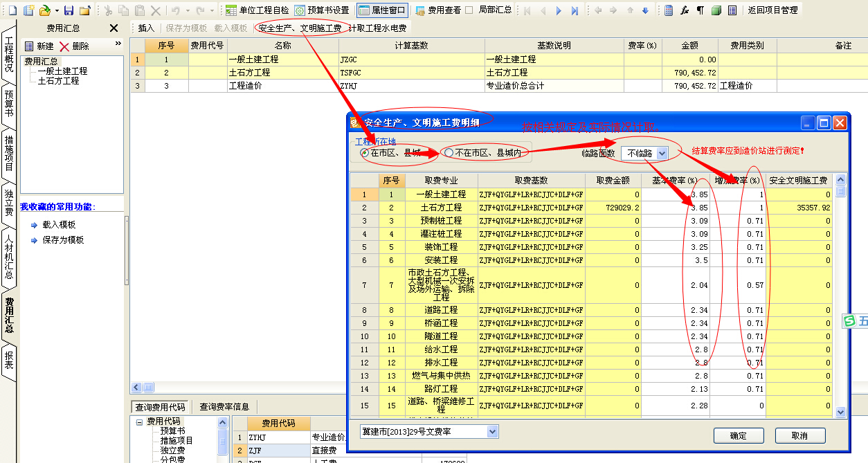Click the Undo arrow icon

pyautogui.click(x=176, y=10)
